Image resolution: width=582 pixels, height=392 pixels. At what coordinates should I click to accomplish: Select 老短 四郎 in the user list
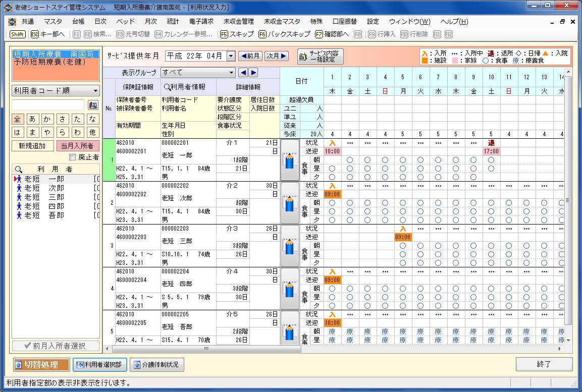pos(44,206)
